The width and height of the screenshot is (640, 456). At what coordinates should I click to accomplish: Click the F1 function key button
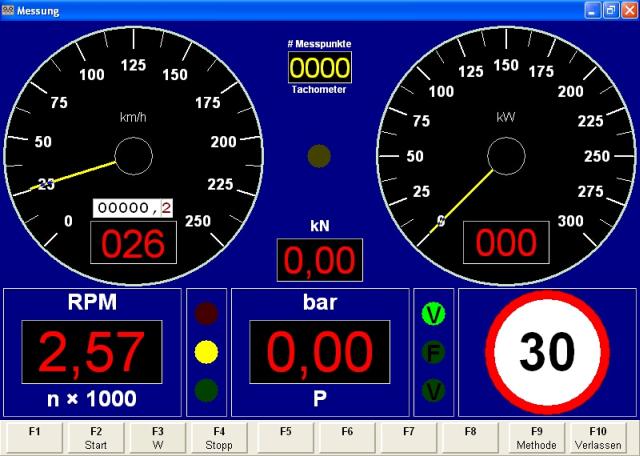[34, 438]
